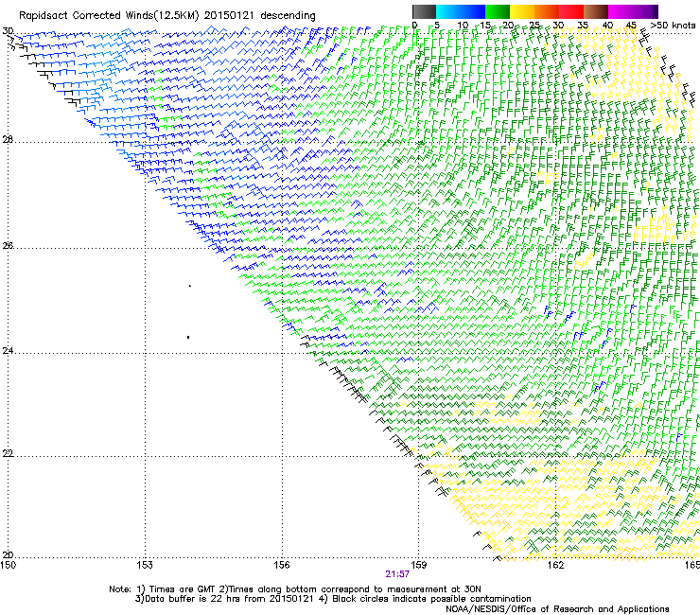Click the longitude label '153'

point(145,565)
